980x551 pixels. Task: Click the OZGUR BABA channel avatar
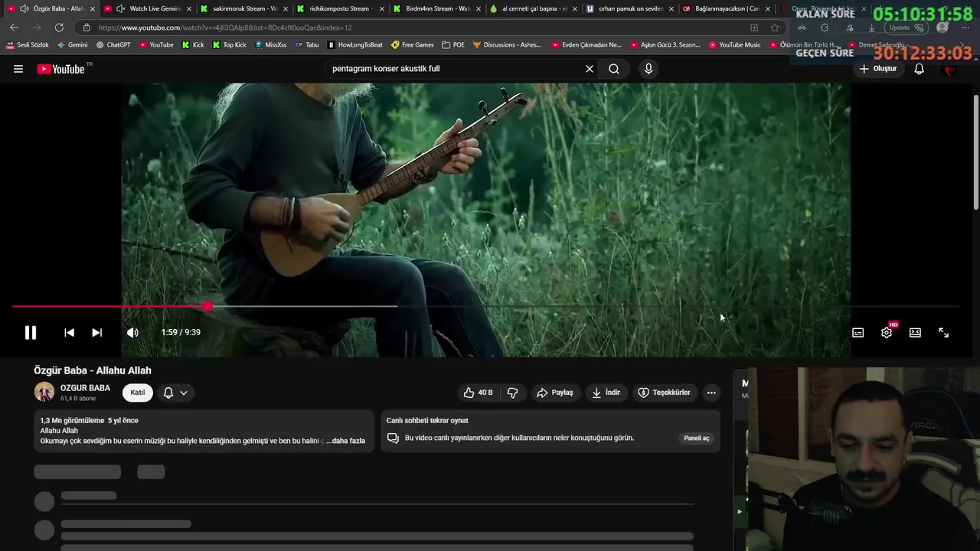click(x=44, y=393)
